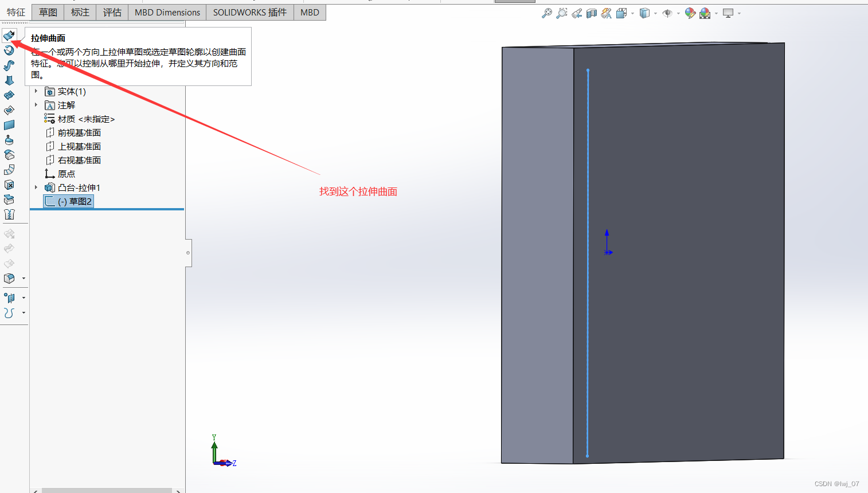Select the Revolved Surface tool
The image size is (868, 493).
[9, 50]
